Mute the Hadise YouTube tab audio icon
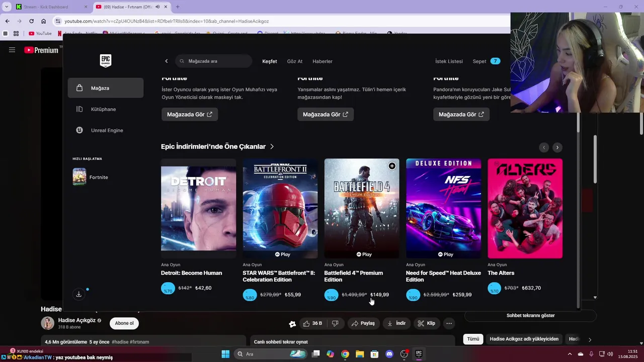This screenshot has height=362, width=644. pos(157,7)
